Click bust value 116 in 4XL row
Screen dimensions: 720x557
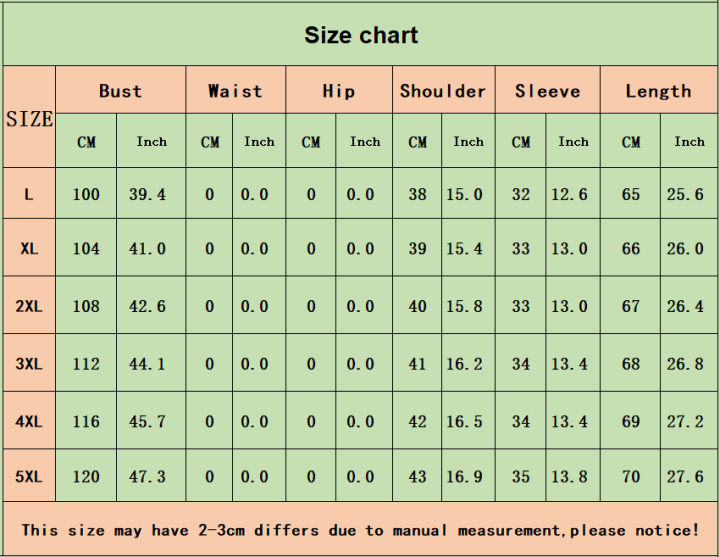pos(86,421)
